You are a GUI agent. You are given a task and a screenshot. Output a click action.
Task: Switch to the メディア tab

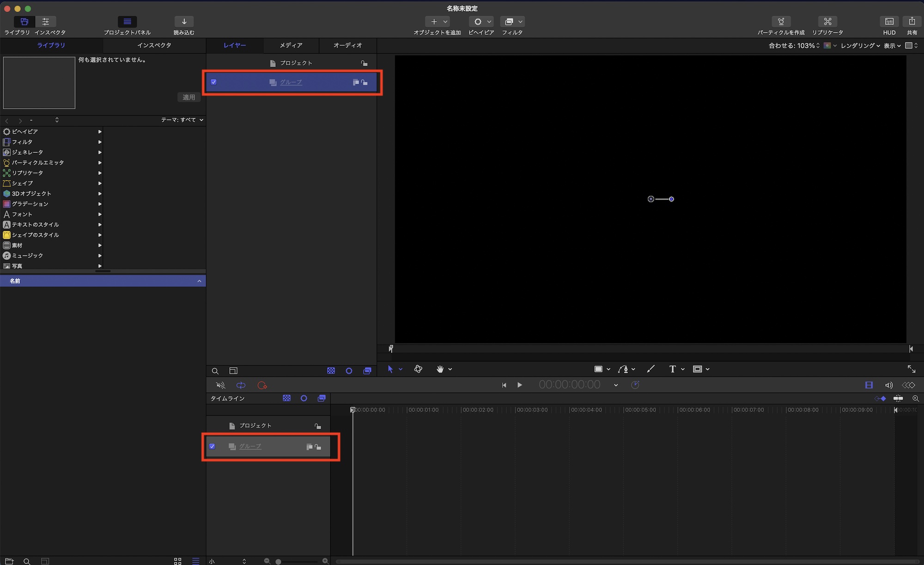tap(291, 45)
